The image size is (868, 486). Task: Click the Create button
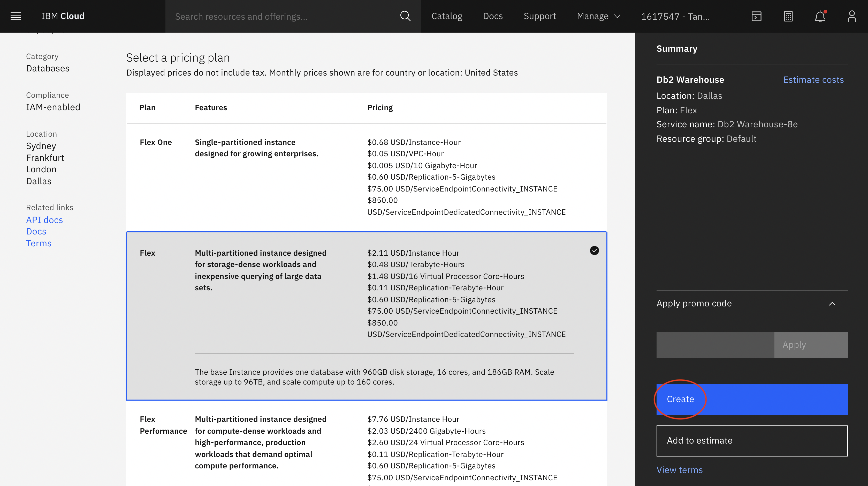point(752,399)
